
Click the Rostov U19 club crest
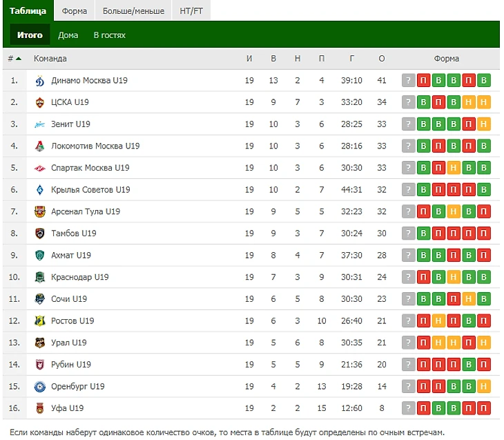(x=40, y=321)
